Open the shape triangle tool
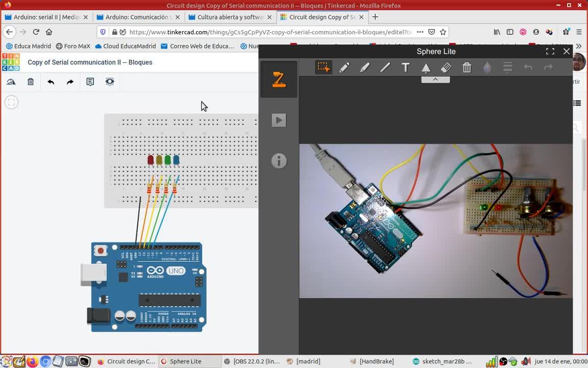 coord(426,67)
